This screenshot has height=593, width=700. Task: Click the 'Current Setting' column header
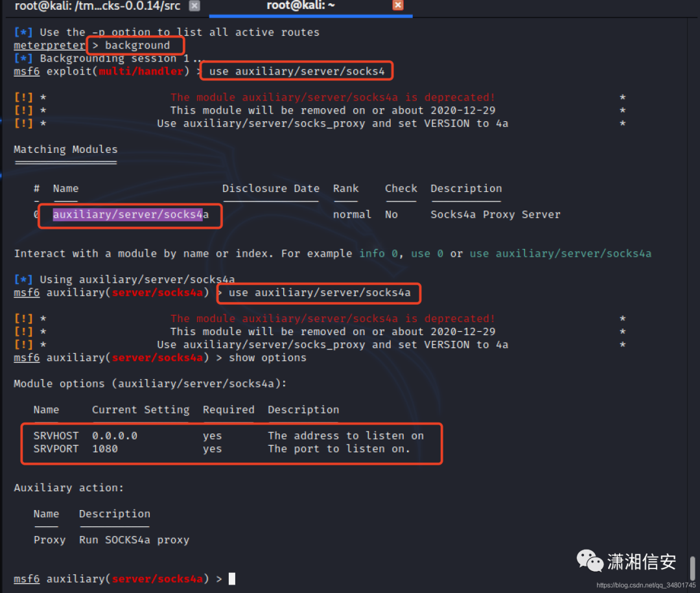141,410
